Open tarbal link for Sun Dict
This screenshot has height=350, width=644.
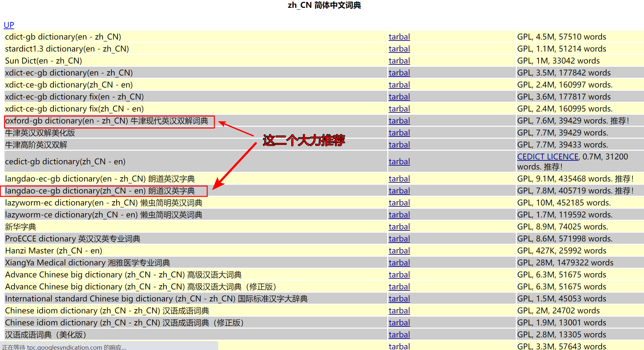(399, 61)
